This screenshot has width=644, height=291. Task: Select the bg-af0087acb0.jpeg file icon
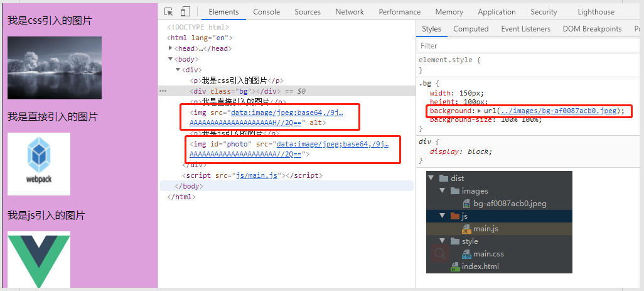tap(466, 204)
